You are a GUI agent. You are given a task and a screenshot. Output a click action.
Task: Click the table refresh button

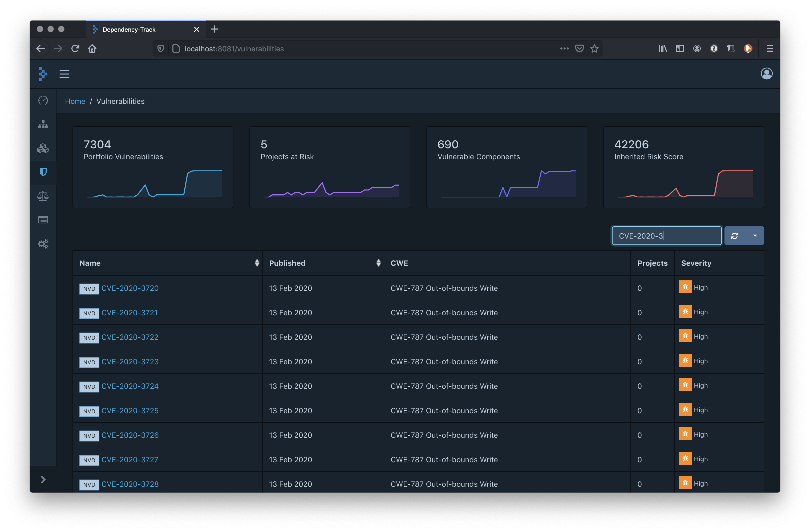[x=734, y=236]
